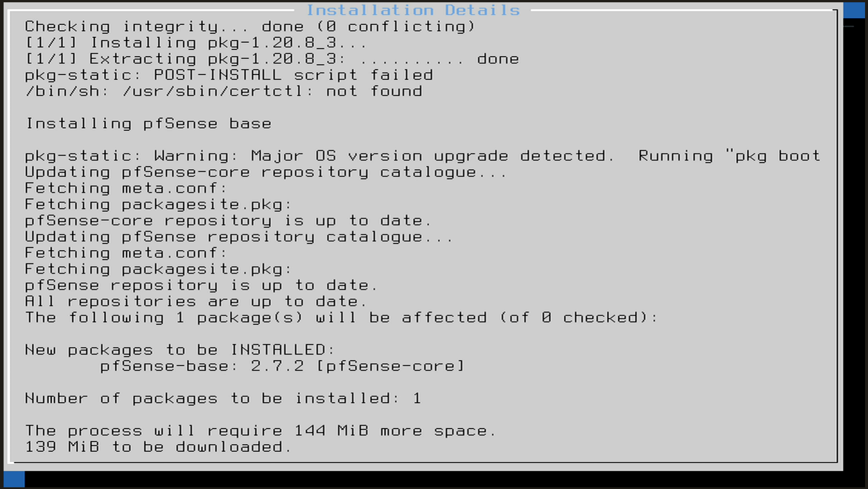Select the "Updating pfSense repository catalogue..." line
The width and height of the screenshot is (868, 489).
tap(239, 237)
